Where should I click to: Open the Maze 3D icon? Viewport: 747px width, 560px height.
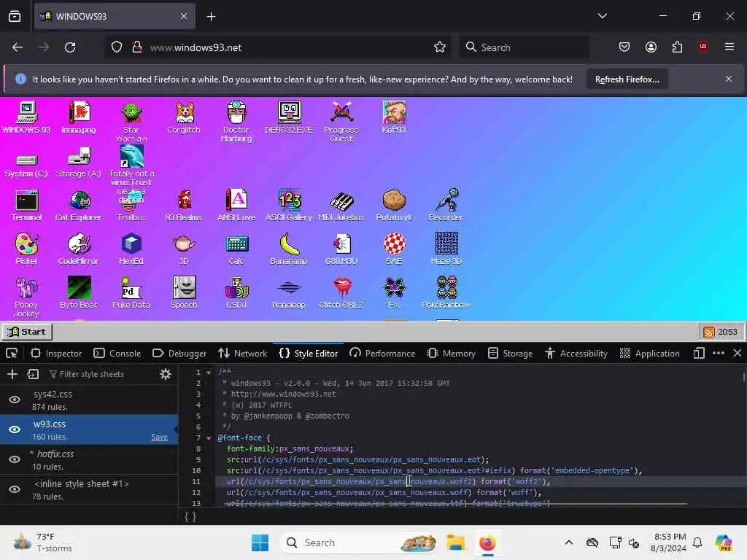(446, 249)
